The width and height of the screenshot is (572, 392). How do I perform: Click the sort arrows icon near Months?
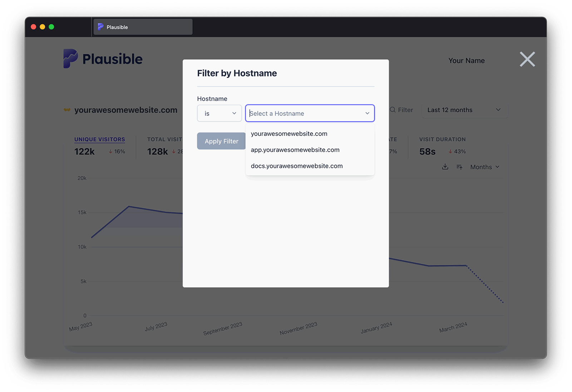(x=459, y=167)
